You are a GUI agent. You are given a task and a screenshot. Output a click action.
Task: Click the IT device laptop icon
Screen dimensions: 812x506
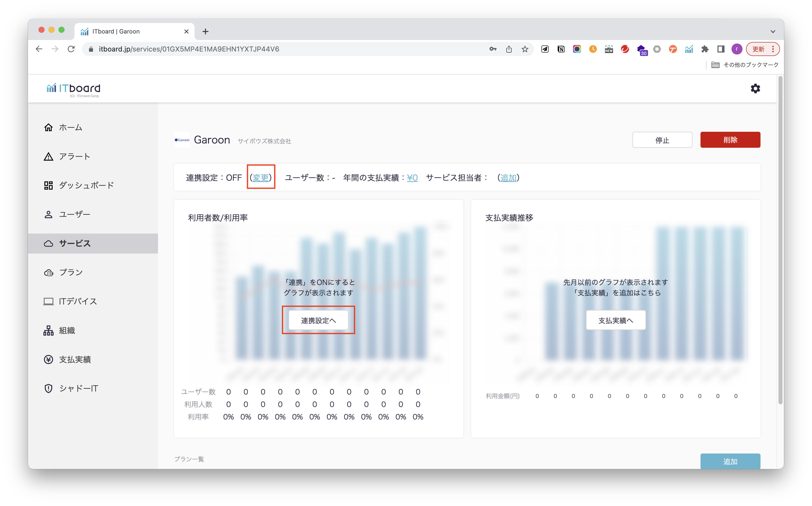click(48, 301)
